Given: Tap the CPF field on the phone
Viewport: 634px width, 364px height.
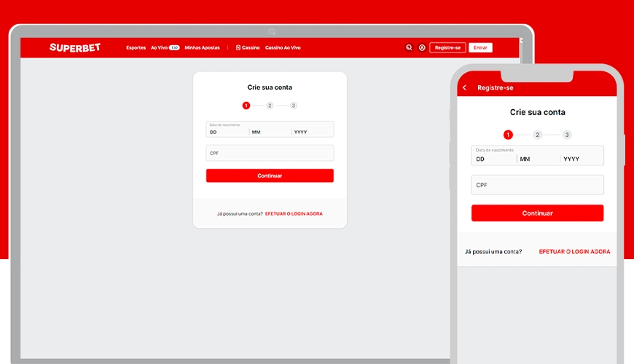Looking at the screenshot, I should (537, 185).
